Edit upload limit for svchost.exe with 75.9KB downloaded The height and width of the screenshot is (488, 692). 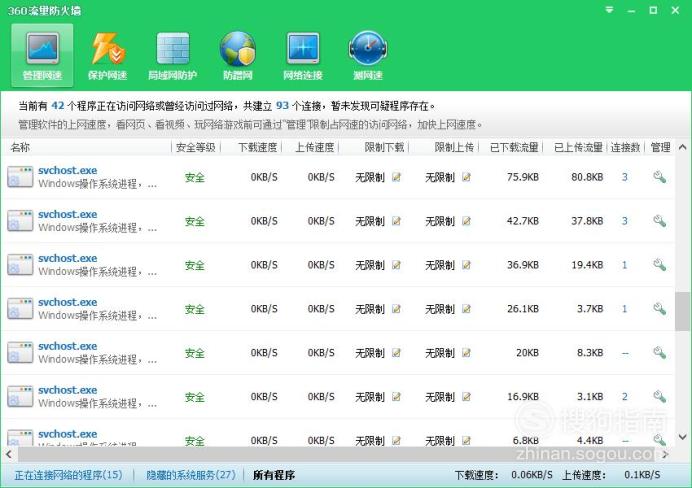click(x=466, y=177)
